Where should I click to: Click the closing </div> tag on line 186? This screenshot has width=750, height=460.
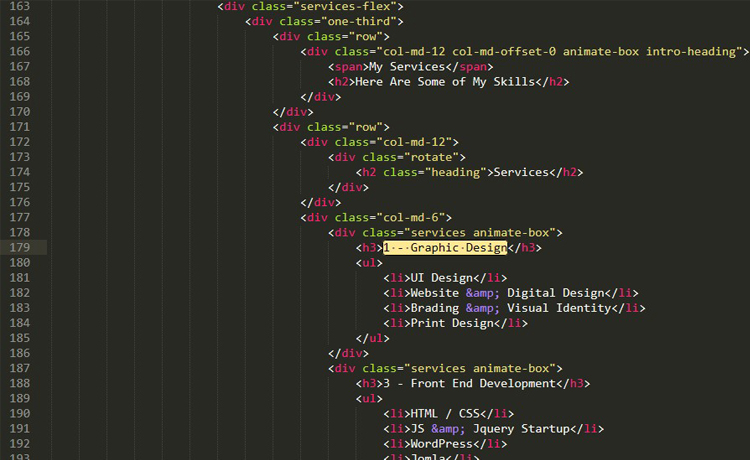(x=348, y=353)
